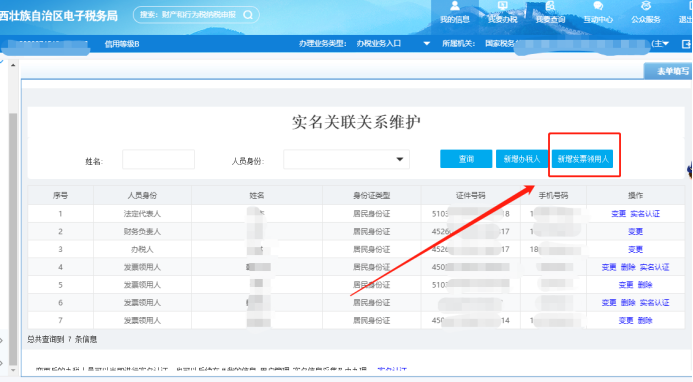
Task: Click 实名认证 in row 6
Action: tap(655, 302)
